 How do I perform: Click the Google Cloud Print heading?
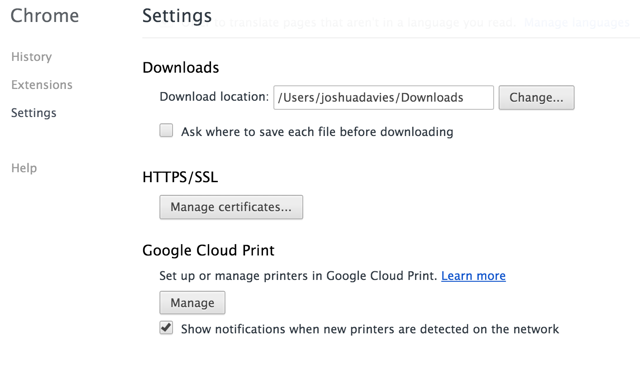pos(208,251)
